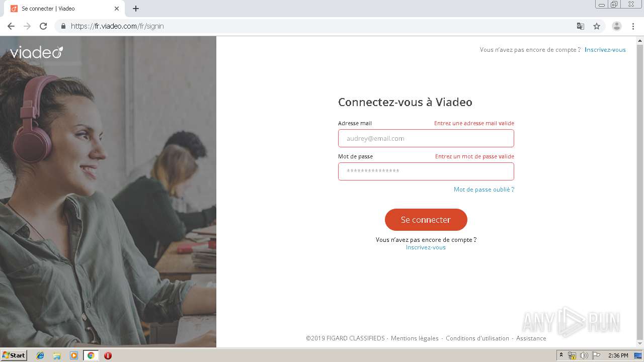Click the error text Entrez un mot de passe valide
Screen dimensions: 644x362
(474, 156)
